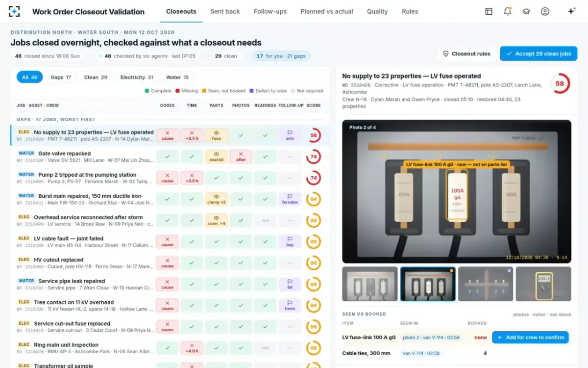
Task: Click the large 58 score ring in detail panel
Action: pos(560,83)
